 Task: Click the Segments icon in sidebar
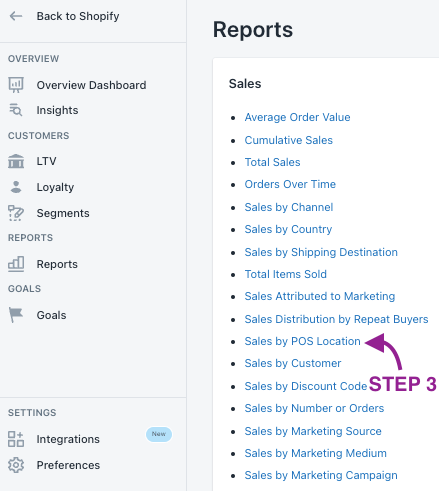coord(16,213)
